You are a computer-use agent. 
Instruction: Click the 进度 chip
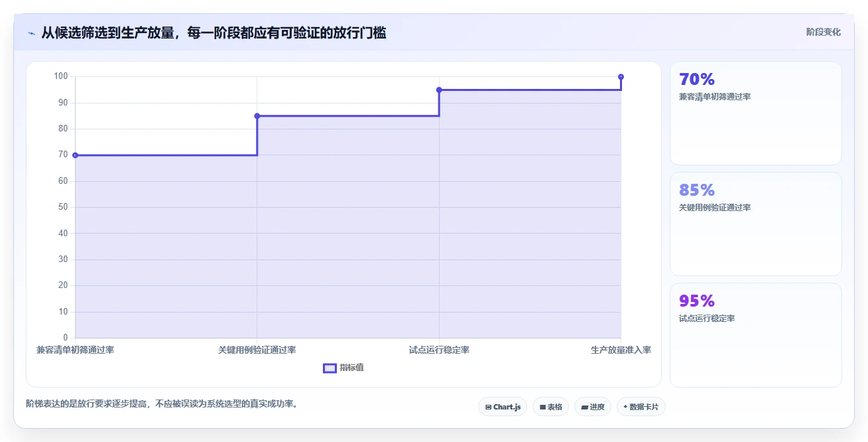click(592, 407)
